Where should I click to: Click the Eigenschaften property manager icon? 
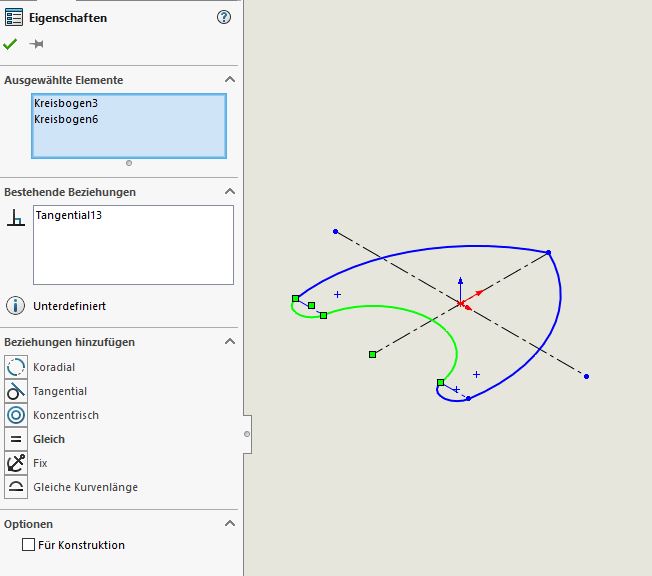click(14, 17)
